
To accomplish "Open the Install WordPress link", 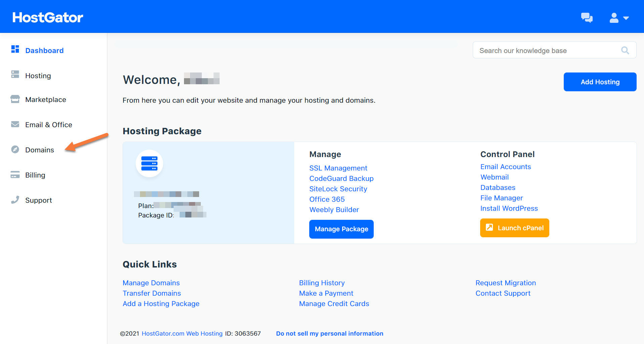I will [x=509, y=208].
